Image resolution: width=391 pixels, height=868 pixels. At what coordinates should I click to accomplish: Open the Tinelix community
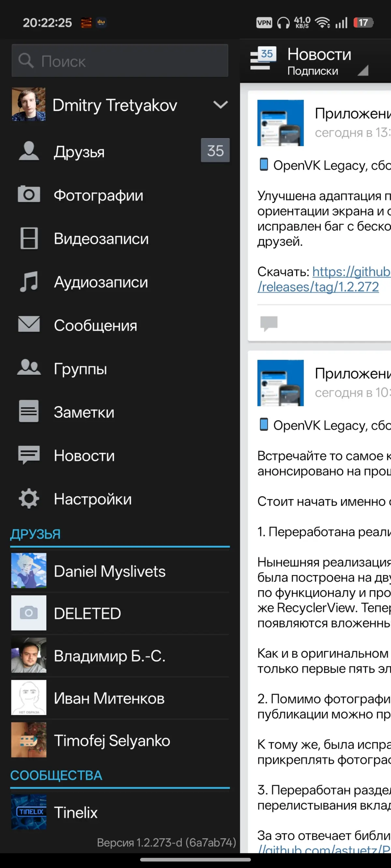pyautogui.click(x=120, y=812)
